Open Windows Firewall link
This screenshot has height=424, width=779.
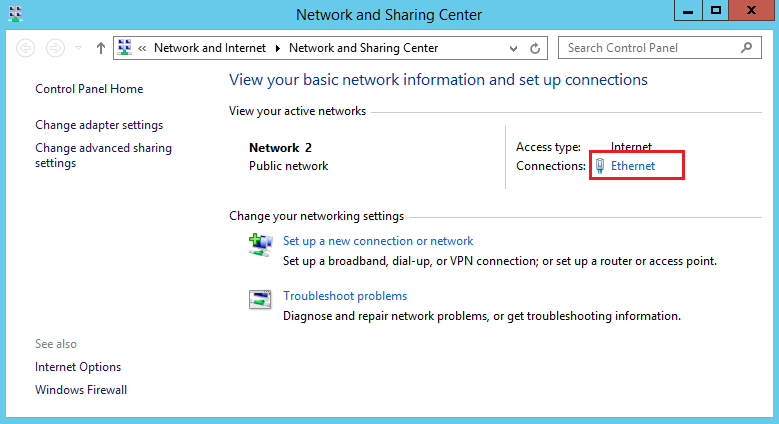click(x=81, y=390)
